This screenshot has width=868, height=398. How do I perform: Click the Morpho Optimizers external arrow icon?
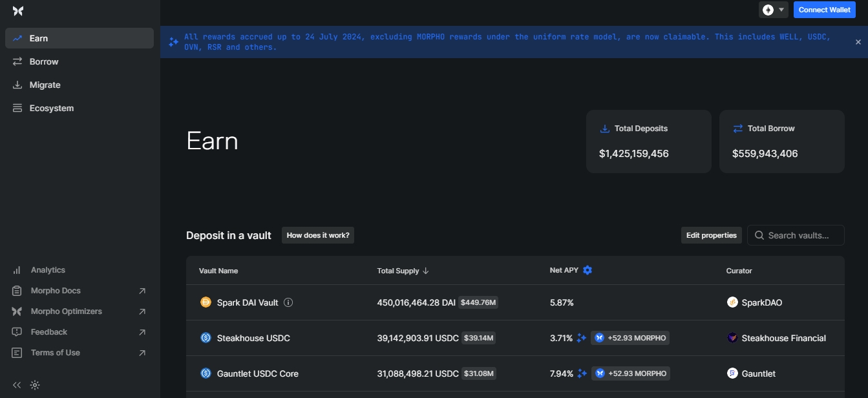coord(142,311)
